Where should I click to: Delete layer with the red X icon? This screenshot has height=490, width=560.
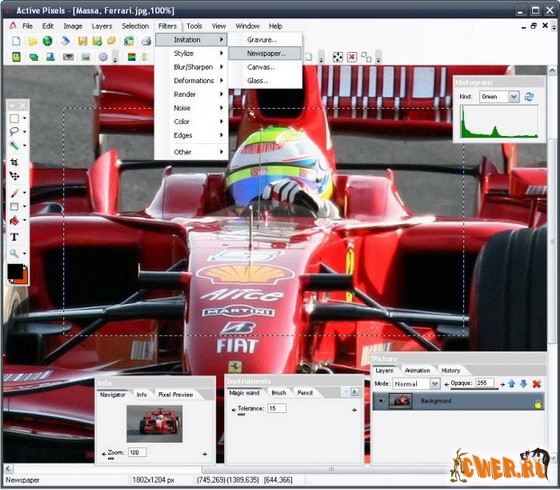(x=536, y=384)
